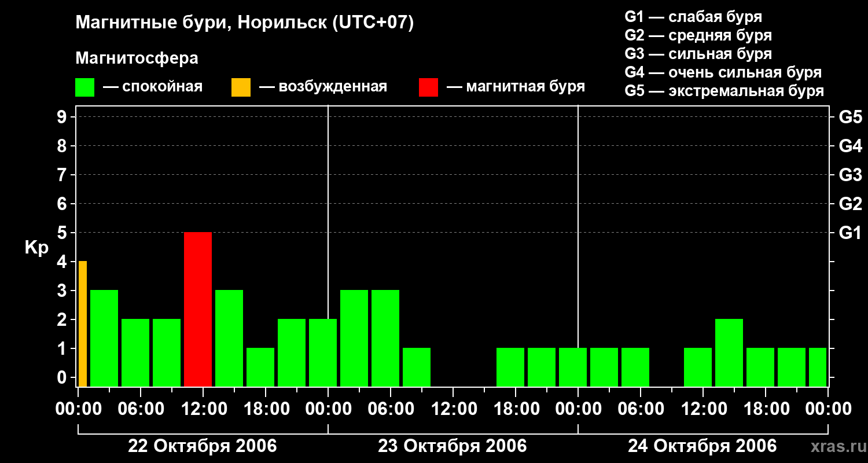The height and width of the screenshot is (463, 868).
Task: Click the '— магнитная буря' legend label
Action: tap(516, 87)
